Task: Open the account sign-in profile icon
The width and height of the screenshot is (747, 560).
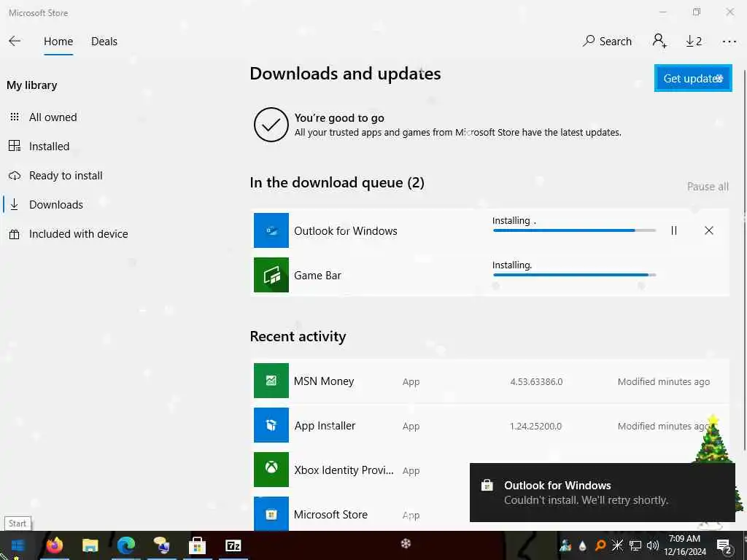Action: point(659,41)
